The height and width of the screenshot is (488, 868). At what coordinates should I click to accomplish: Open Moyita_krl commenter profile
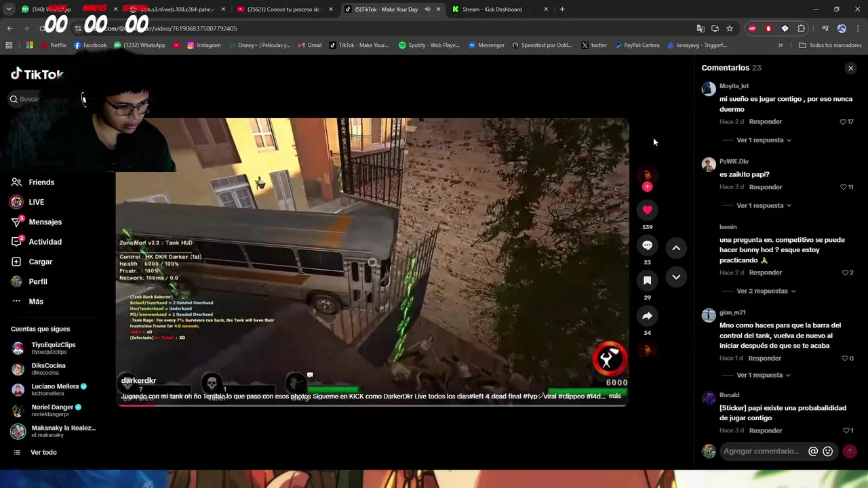coord(734,86)
